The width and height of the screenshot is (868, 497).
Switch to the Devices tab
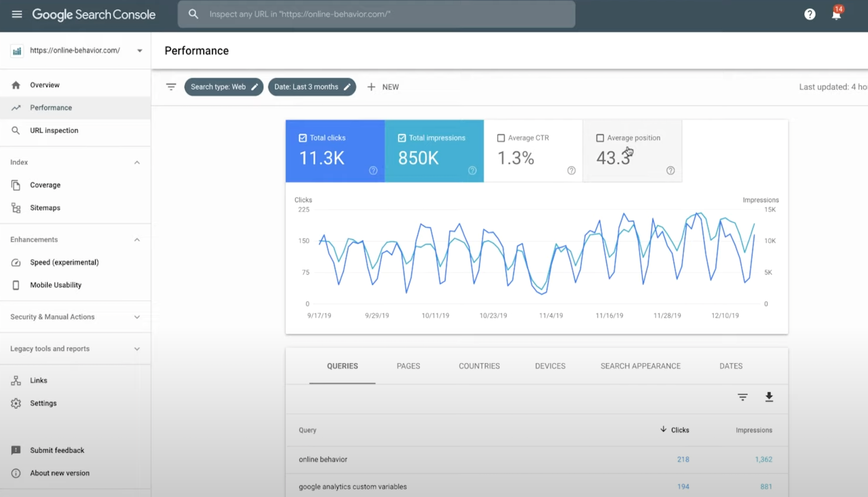click(550, 366)
